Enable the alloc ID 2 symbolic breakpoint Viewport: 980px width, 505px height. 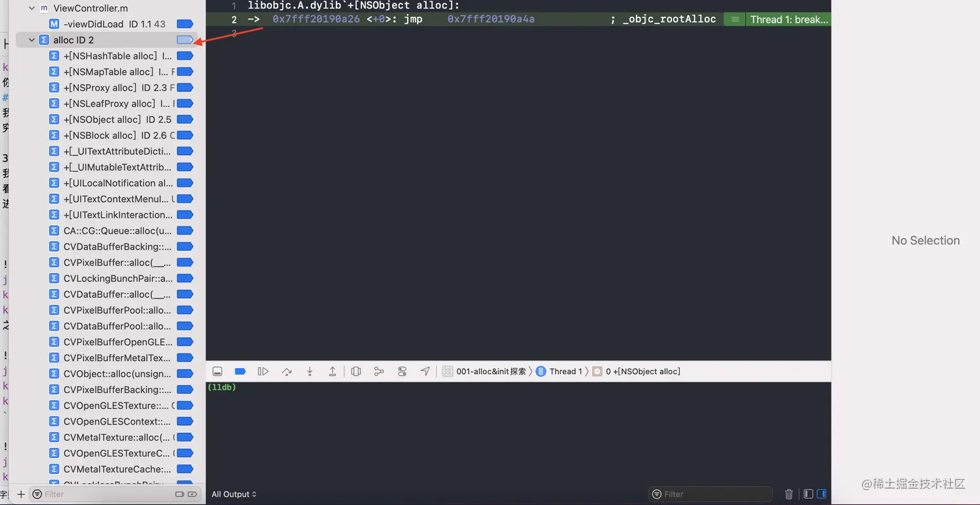[185, 40]
